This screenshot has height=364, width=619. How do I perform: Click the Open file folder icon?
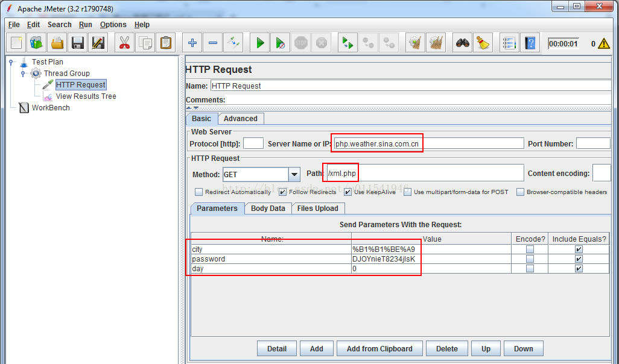[x=57, y=43]
